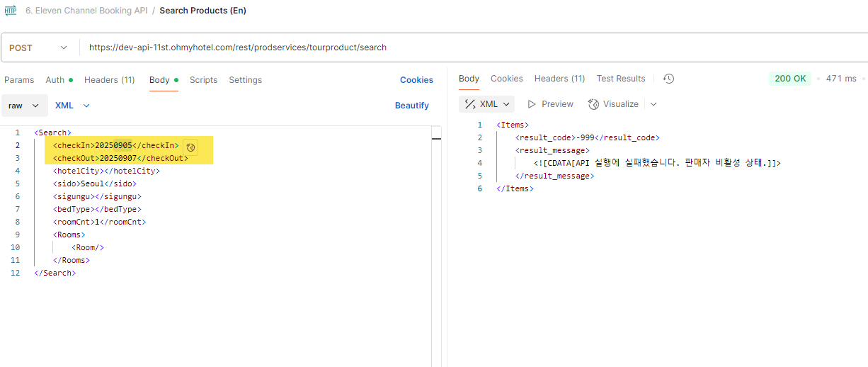Click the Visualize response button

point(613,104)
